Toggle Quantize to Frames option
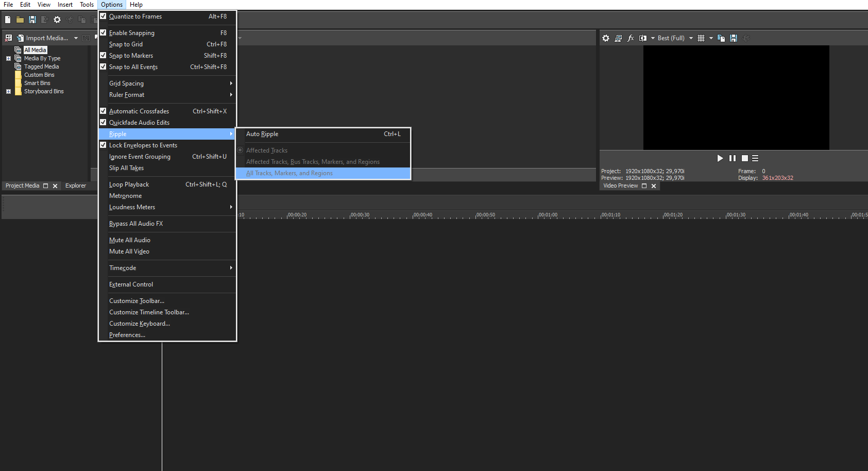The image size is (868, 471). point(167,16)
